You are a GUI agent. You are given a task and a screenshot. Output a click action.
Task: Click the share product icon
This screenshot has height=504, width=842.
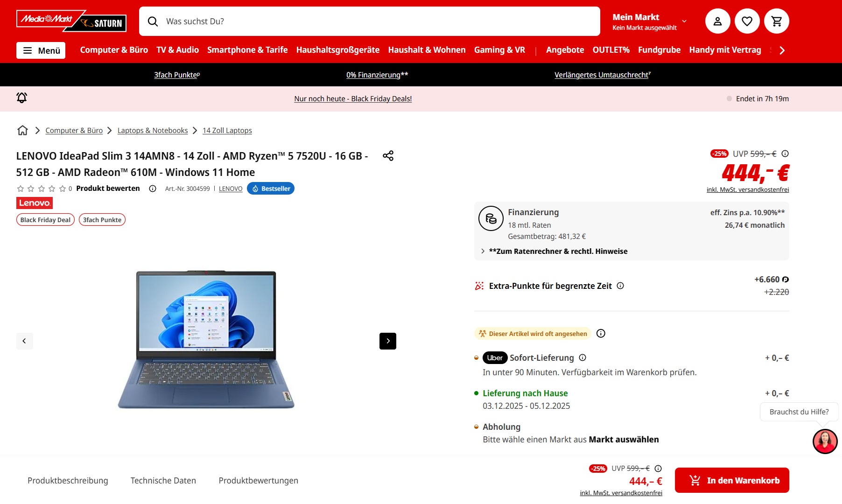[388, 156]
